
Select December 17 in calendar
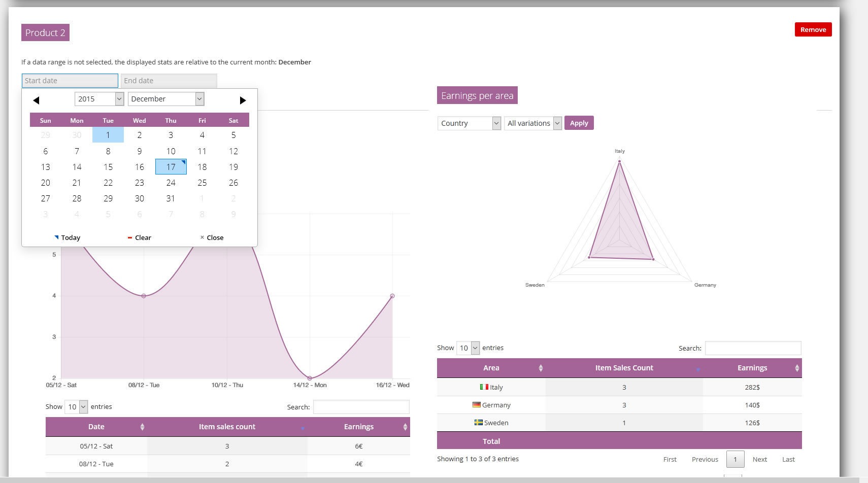(171, 167)
